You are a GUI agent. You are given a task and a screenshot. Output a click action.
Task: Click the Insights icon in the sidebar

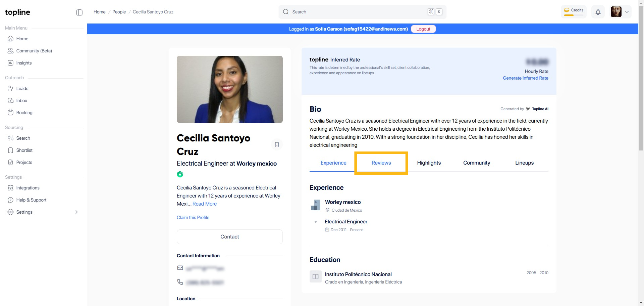[x=11, y=63]
